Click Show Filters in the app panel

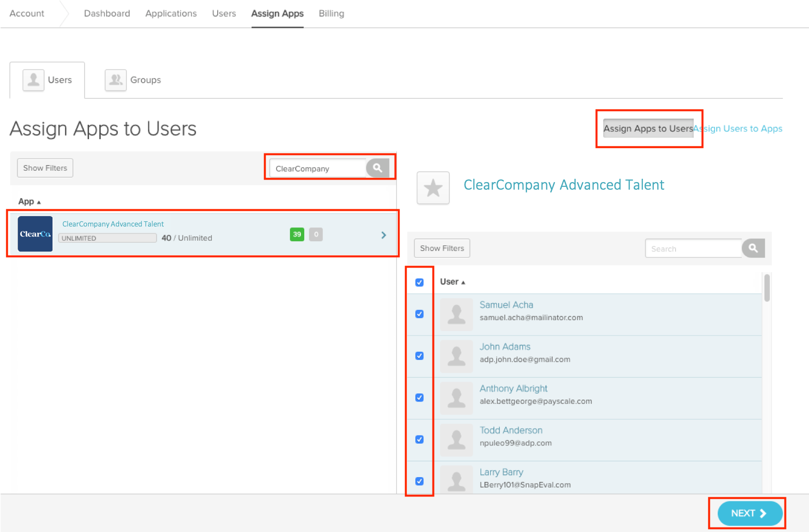tap(45, 168)
